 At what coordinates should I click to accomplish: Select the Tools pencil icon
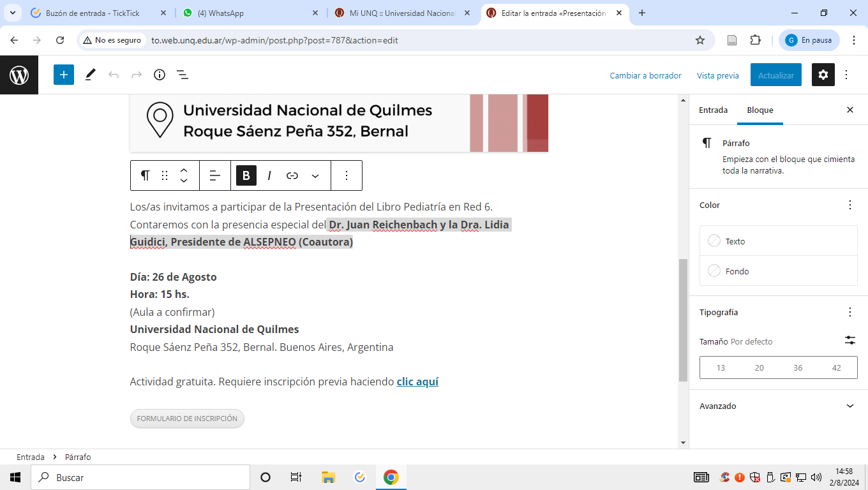[90, 75]
